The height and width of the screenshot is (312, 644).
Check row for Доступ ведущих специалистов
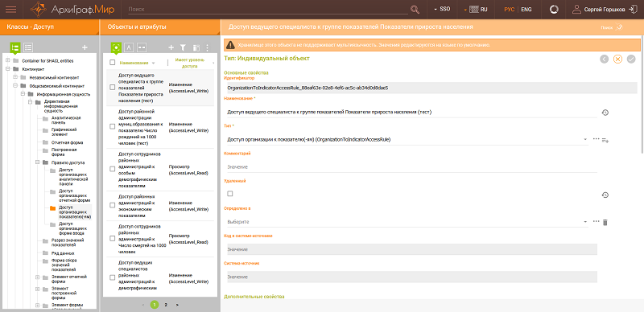coord(113,278)
